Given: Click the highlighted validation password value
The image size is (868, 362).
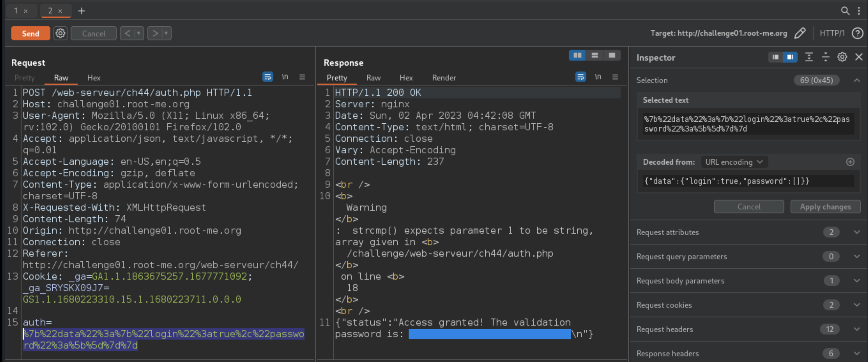Looking at the screenshot, I should click(489, 334).
